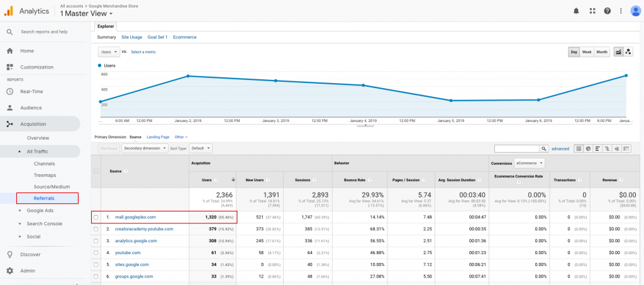Open the help question mark icon
The height and width of the screenshot is (285, 644).
tap(608, 11)
